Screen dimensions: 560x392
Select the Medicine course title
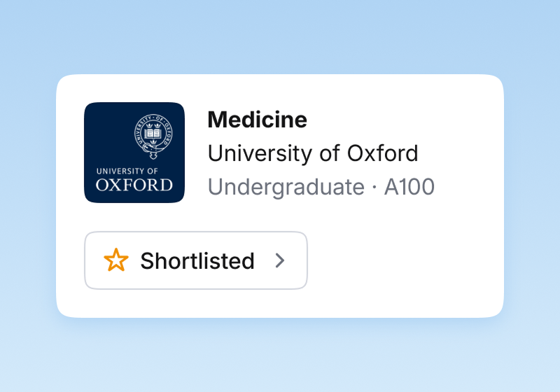257,119
